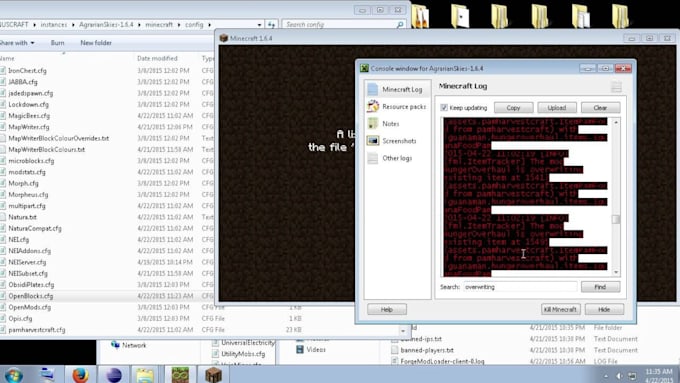Click the Find button next to search

point(600,287)
